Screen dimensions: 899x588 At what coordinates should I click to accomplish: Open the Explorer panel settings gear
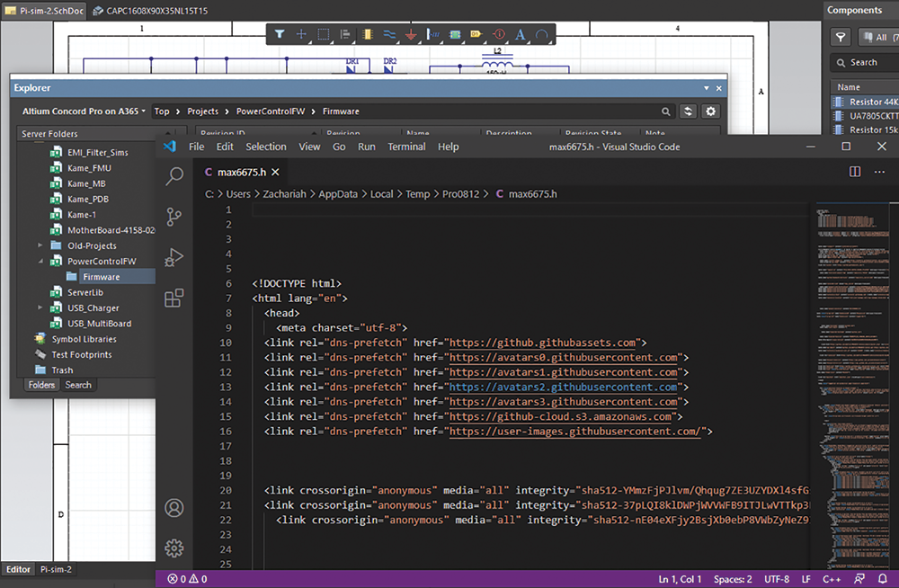pyautogui.click(x=711, y=111)
